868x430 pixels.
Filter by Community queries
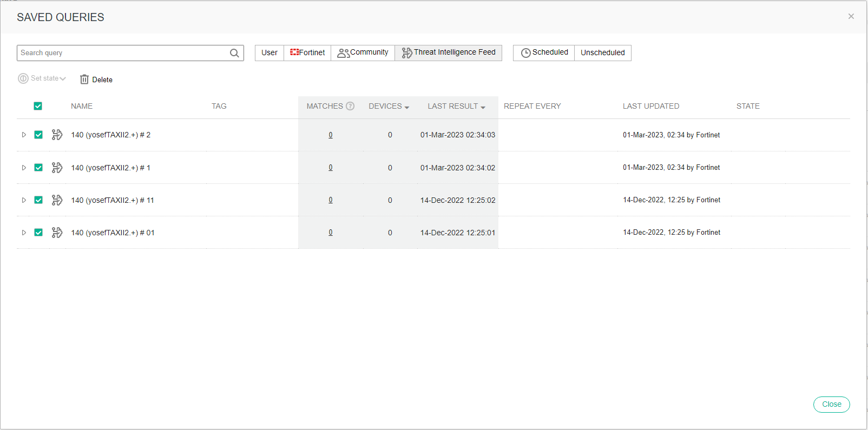pyautogui.click(x=363, y=52)
